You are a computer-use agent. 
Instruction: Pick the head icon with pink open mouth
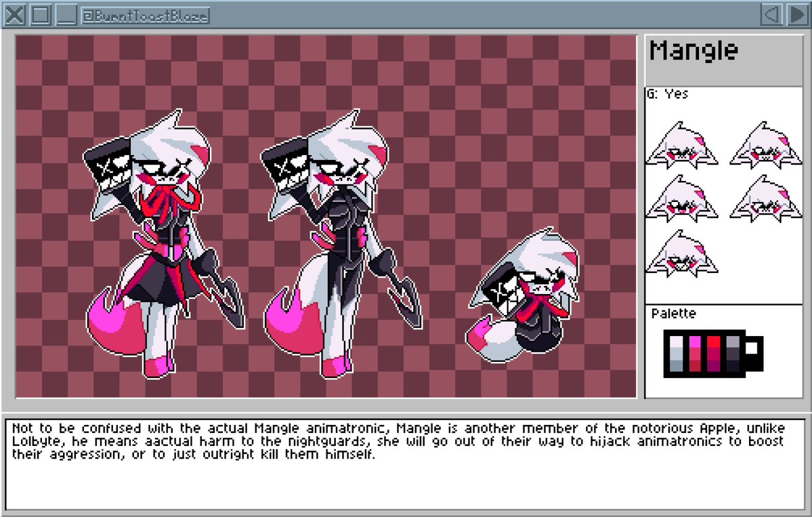coord(681,199)
